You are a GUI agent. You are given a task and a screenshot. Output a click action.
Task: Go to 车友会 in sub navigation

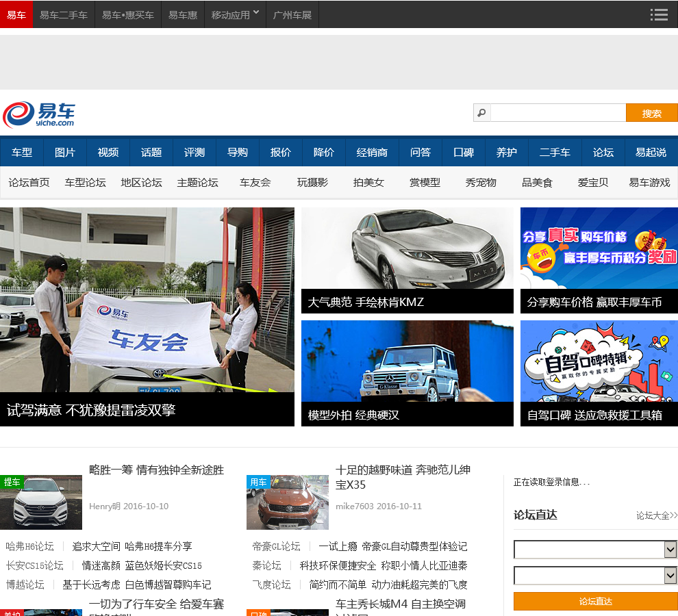click(x=255, y=183)
